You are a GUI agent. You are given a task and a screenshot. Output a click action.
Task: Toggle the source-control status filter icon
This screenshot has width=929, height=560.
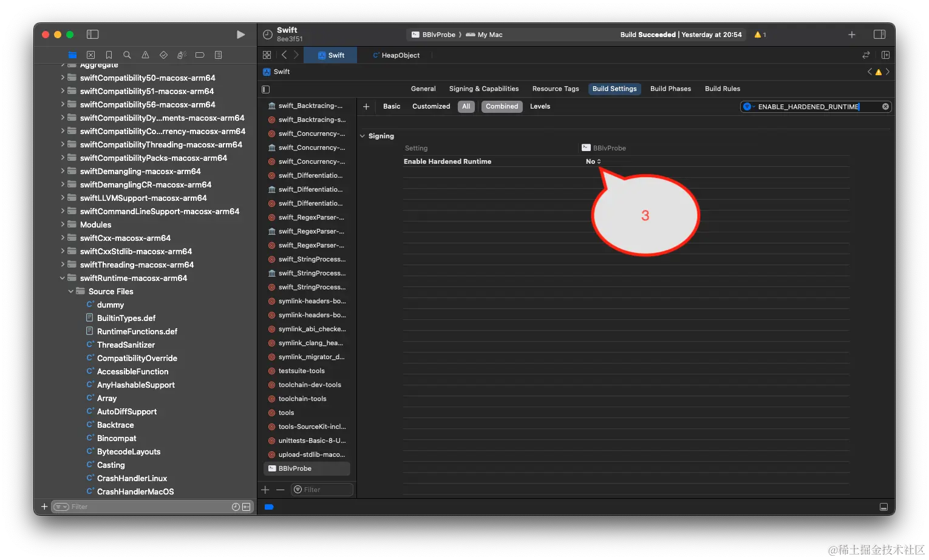pyautogui.click(x=247, y=507)
